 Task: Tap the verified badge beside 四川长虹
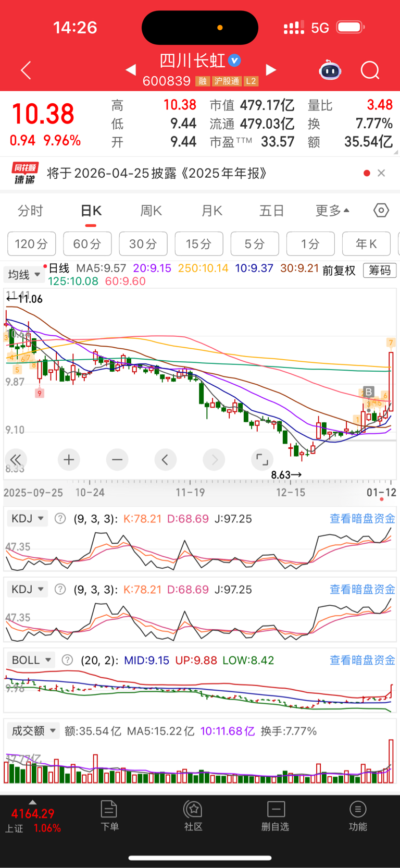click(235, 60)
